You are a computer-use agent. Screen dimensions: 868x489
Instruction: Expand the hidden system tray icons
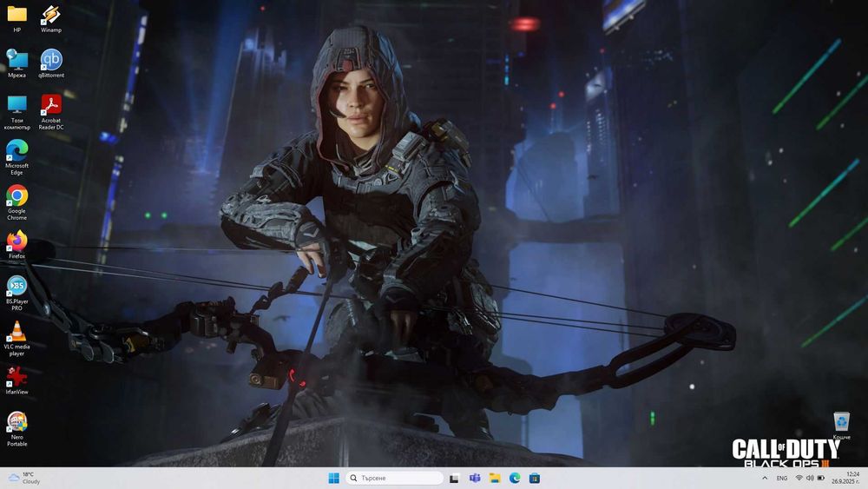pos(765,478)
